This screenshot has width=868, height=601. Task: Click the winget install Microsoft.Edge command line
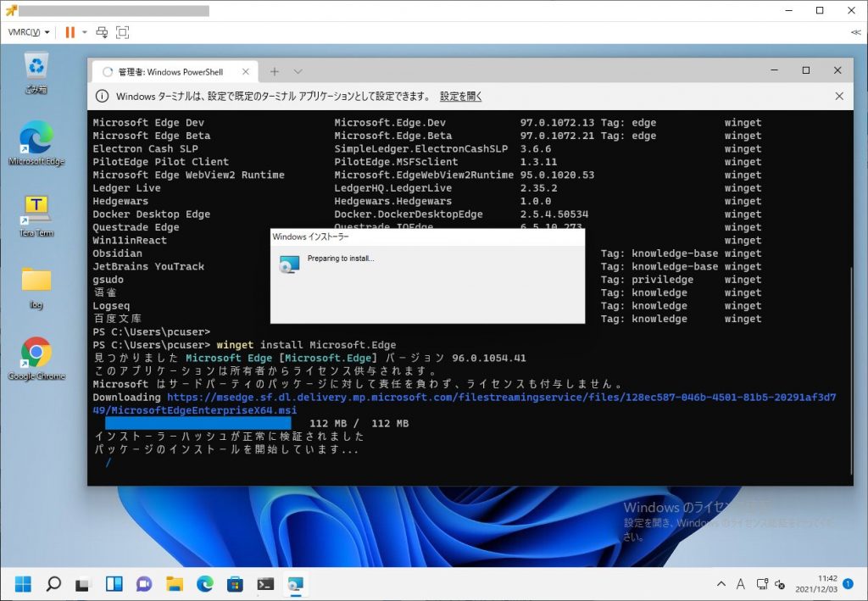tap(306, 345)
